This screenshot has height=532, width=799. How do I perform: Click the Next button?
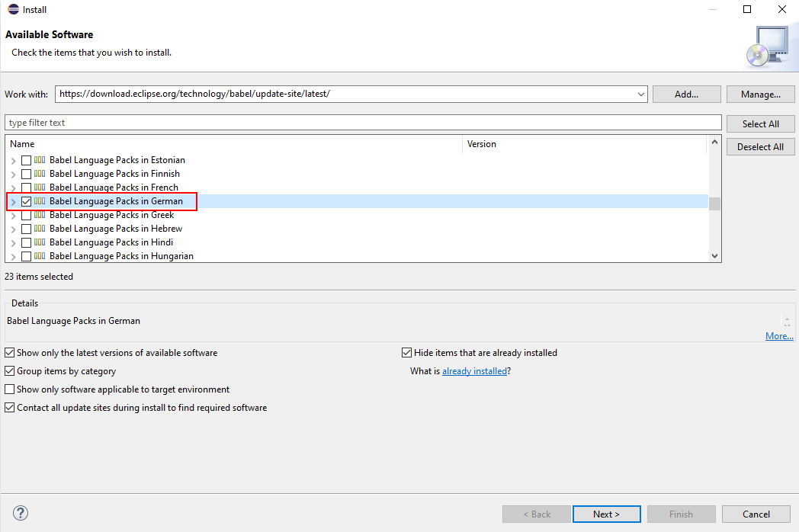click(x=606, y=514)
